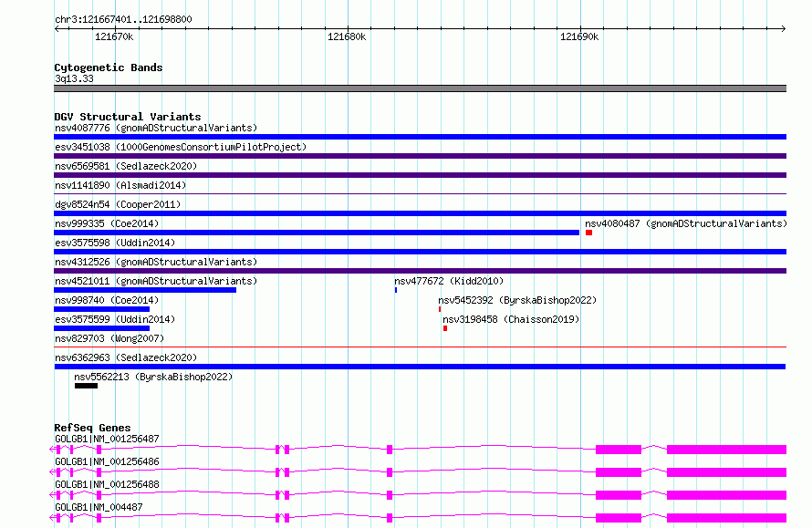This screenshot has width=812, height=528.
Task: Open the nsv1141890 (Alsmadi2014) label
Action: point(120,185)
